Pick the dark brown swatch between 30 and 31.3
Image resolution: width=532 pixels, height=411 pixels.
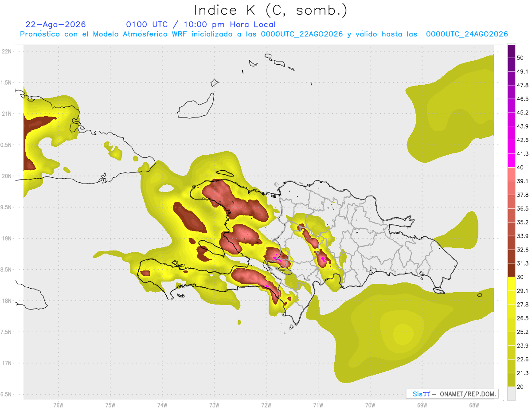pos(512,270)
